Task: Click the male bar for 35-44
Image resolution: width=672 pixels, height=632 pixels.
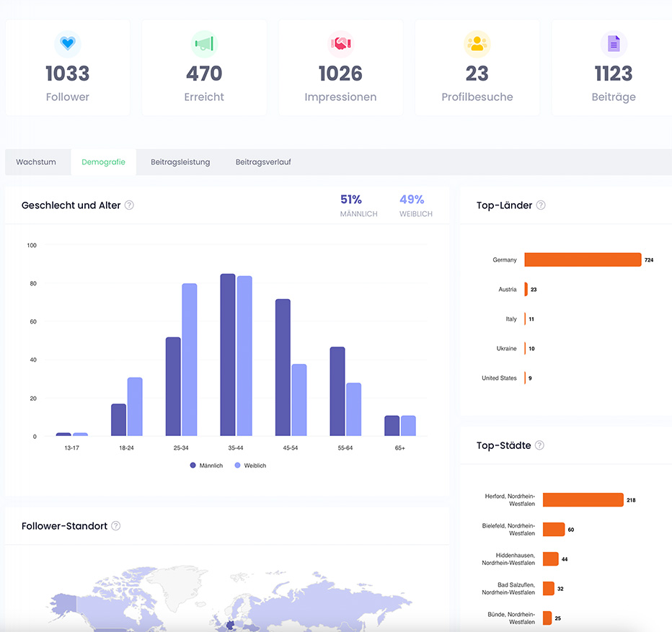Action: (x=228, y=355)
